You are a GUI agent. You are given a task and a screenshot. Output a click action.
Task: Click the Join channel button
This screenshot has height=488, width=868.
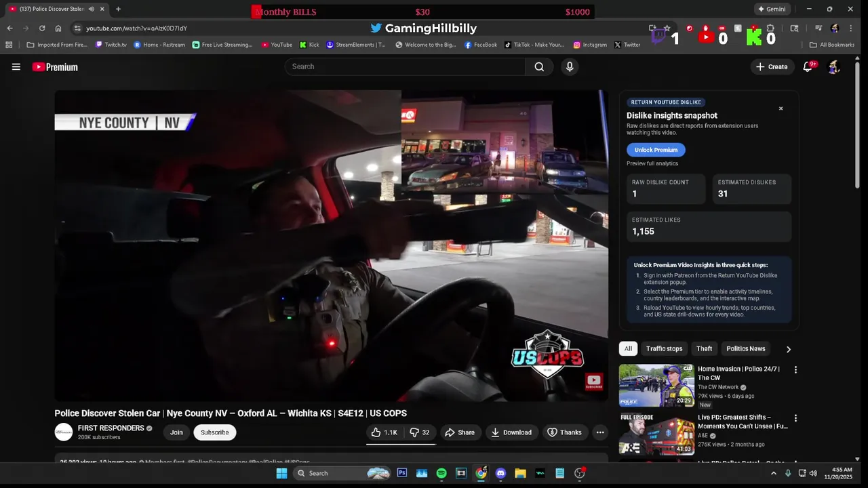[x=176, y=432]
